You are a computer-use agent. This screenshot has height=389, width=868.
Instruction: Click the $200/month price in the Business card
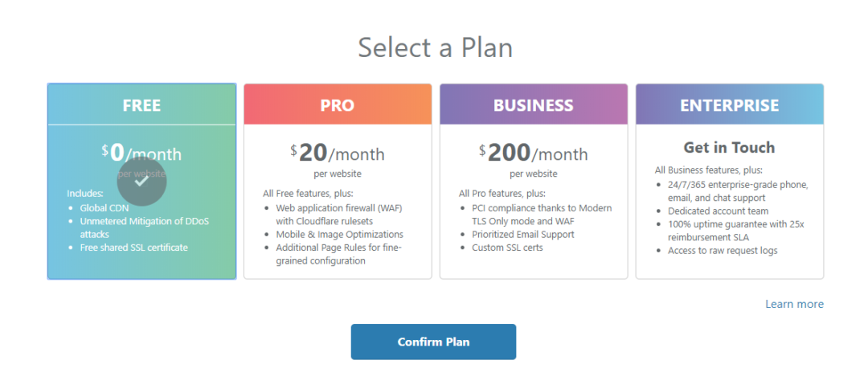tap(533, 153)
